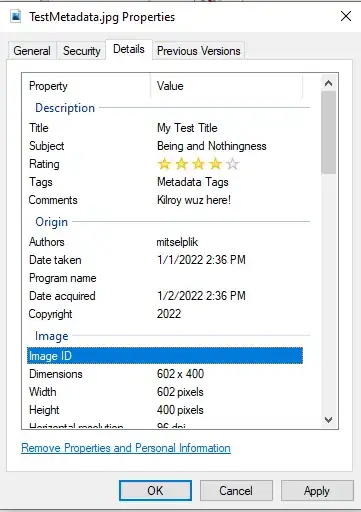This screenshot has width=361, height=512.
Task: Click the scroll up arrow
Action: point(328,83)
